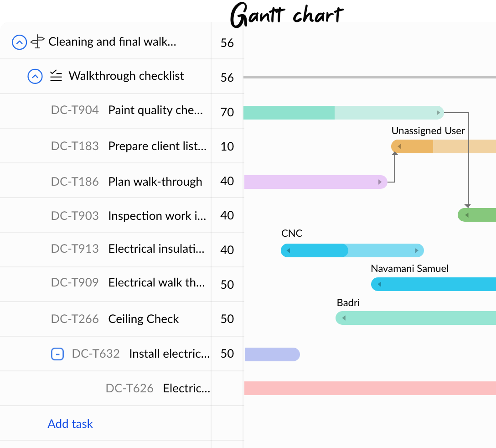Click the task list checklist icon
This screenshot has height=448, width=496.
[56, 76]
